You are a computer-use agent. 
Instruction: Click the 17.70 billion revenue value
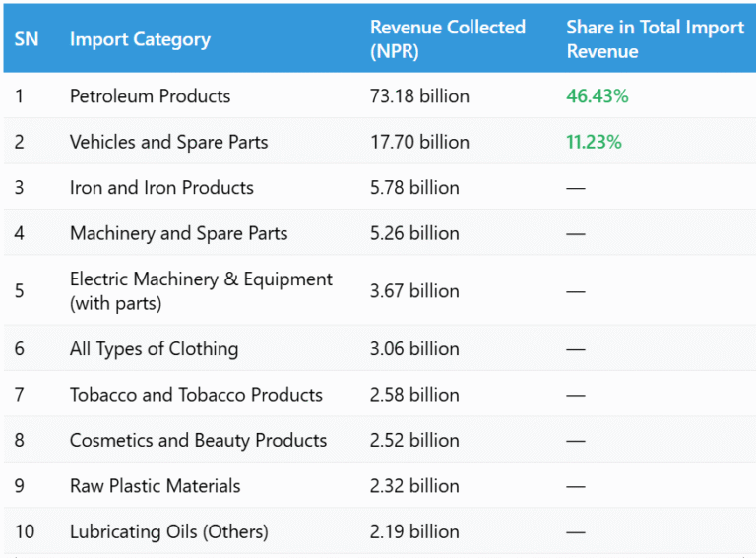click(419, 142)
